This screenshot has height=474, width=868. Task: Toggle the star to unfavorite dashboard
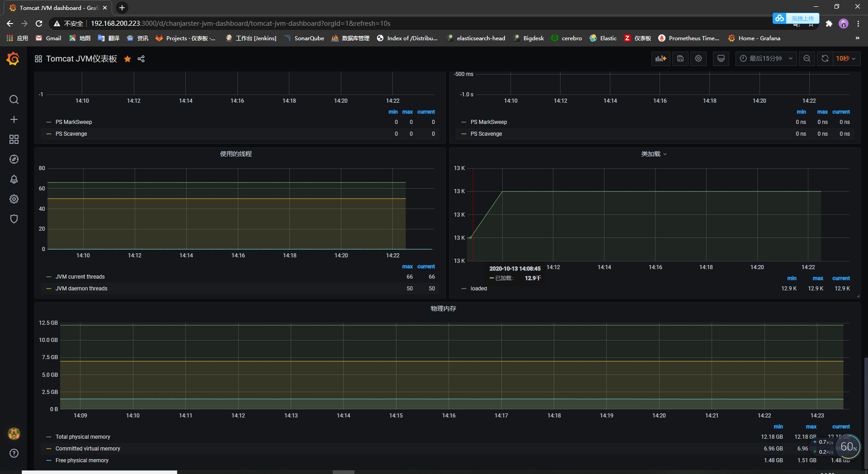(127, 59)
